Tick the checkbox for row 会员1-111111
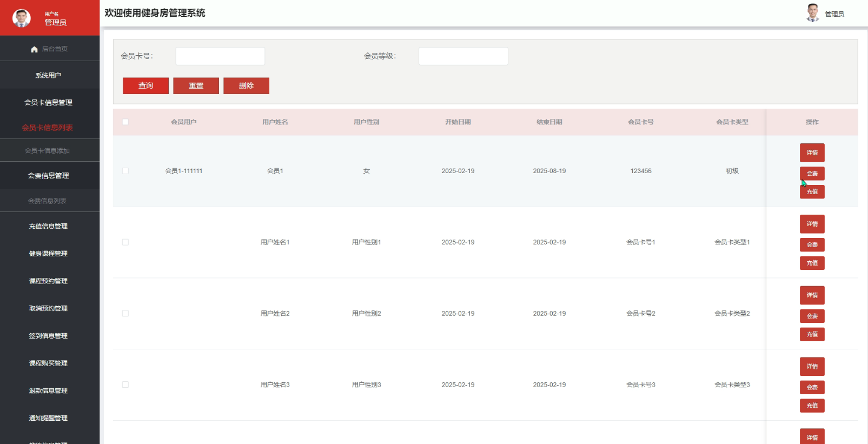Image resolution: width=868 pixels, height=444 pixels. pos(125,171)
